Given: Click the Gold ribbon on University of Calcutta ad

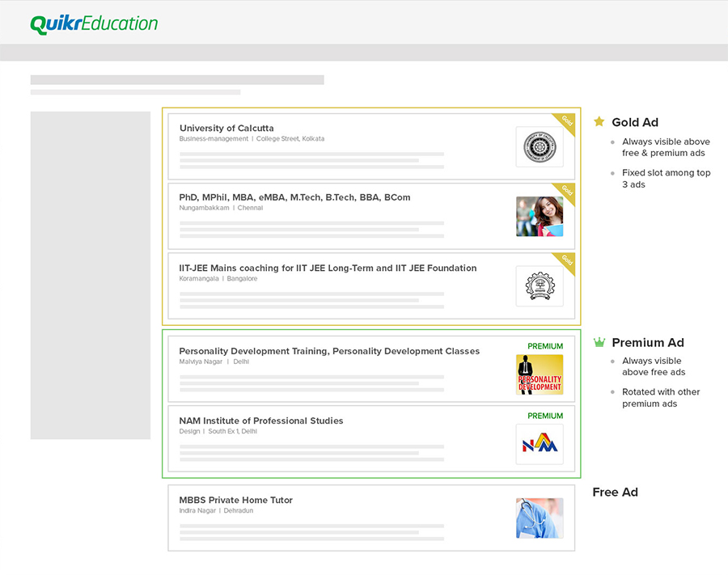Looking at the screenshot, I should (566, 122).
